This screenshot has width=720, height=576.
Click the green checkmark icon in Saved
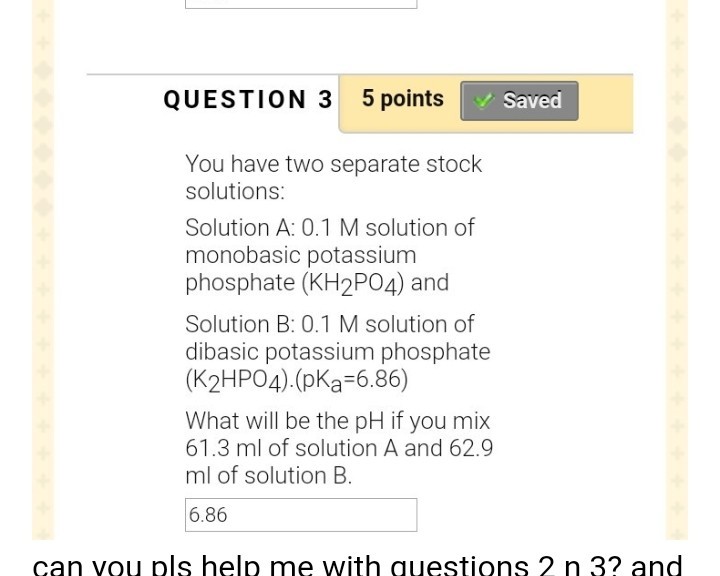coord(484,101)
